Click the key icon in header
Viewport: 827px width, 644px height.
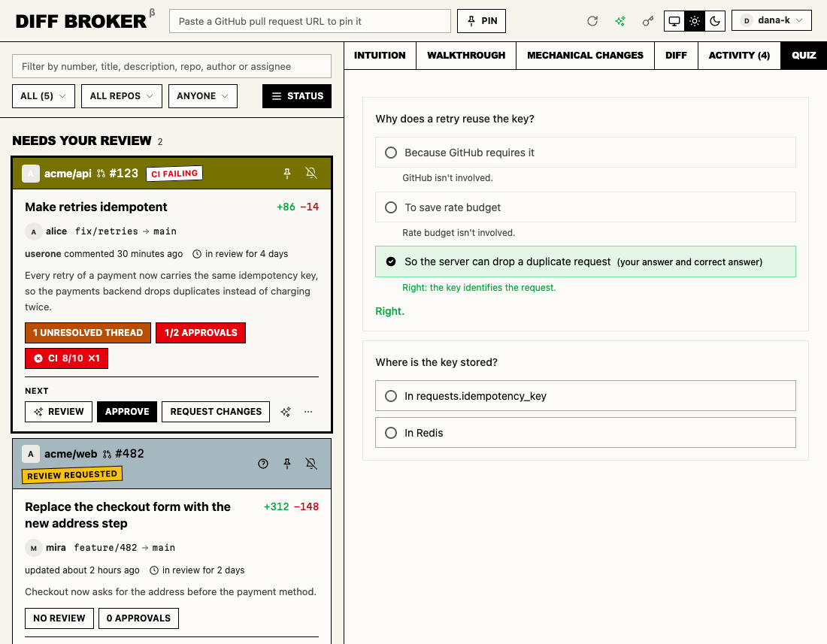(x=647, y=21)
